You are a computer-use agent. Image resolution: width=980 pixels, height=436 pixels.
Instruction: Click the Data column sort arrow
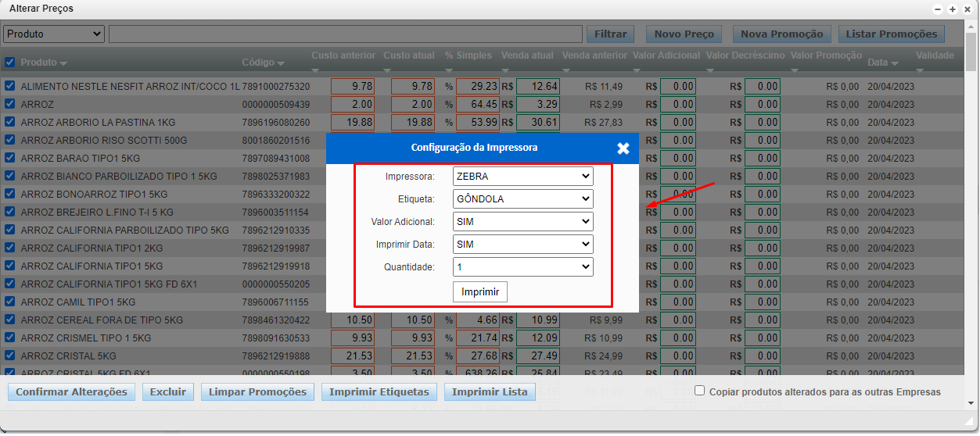click(x=895, y=63)
